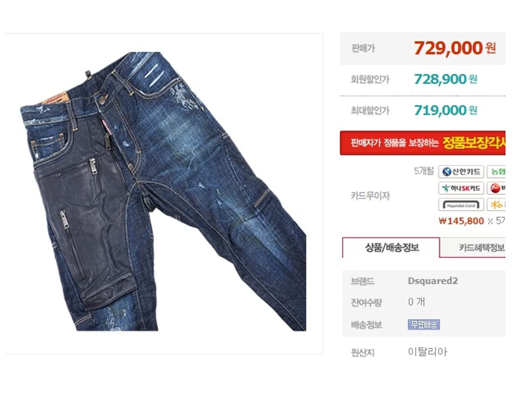Click the 719,000원 maximum discount price
525x420 pixels.
pos(446,110)
